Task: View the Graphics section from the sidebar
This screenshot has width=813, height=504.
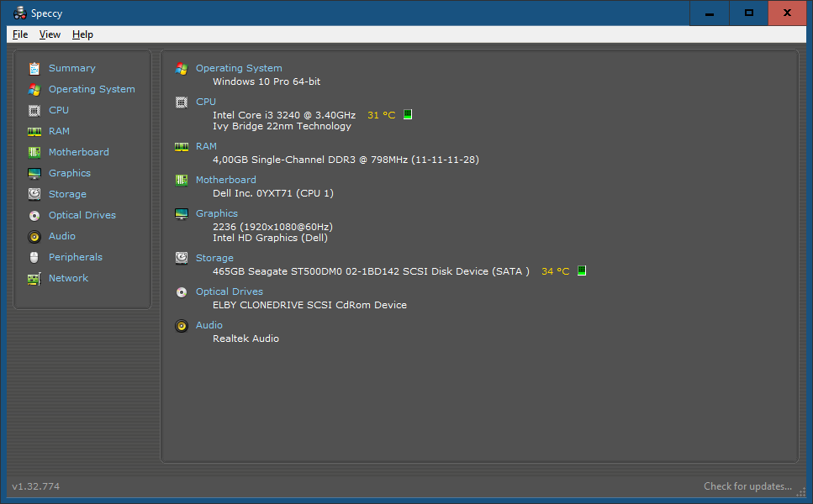Action: [70, 173]
